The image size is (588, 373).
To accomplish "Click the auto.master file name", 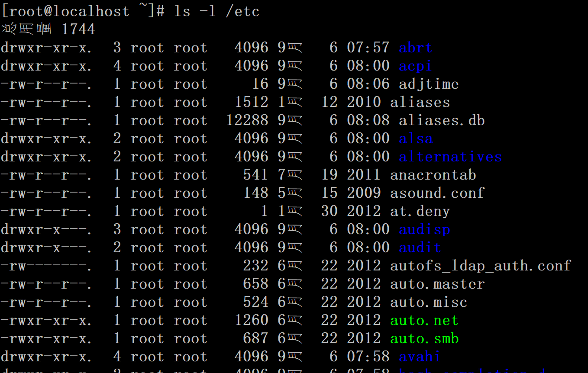I will (x=437, y=284).
